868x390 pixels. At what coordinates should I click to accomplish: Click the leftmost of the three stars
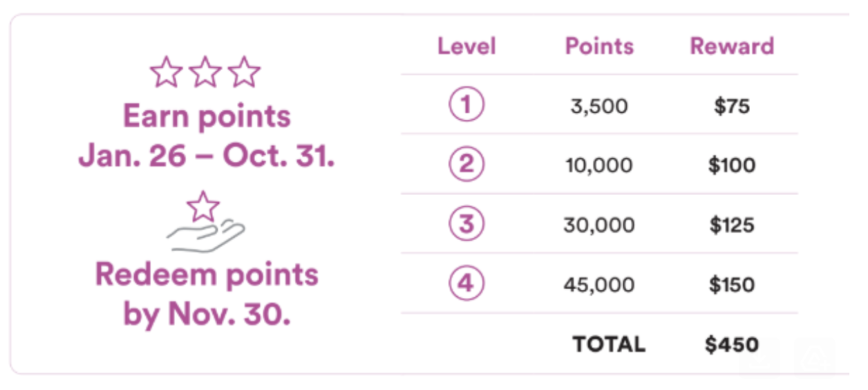coord(167,73)
